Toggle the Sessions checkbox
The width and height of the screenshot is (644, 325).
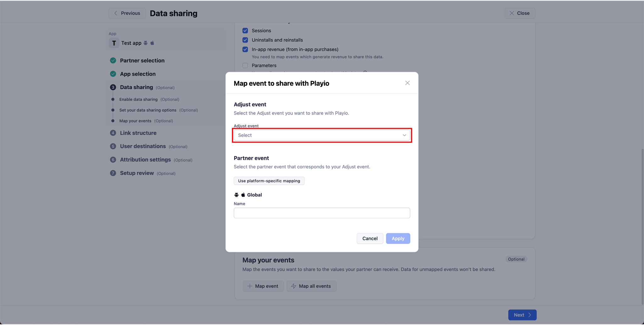pyautogui.click(x=245, y=30)
